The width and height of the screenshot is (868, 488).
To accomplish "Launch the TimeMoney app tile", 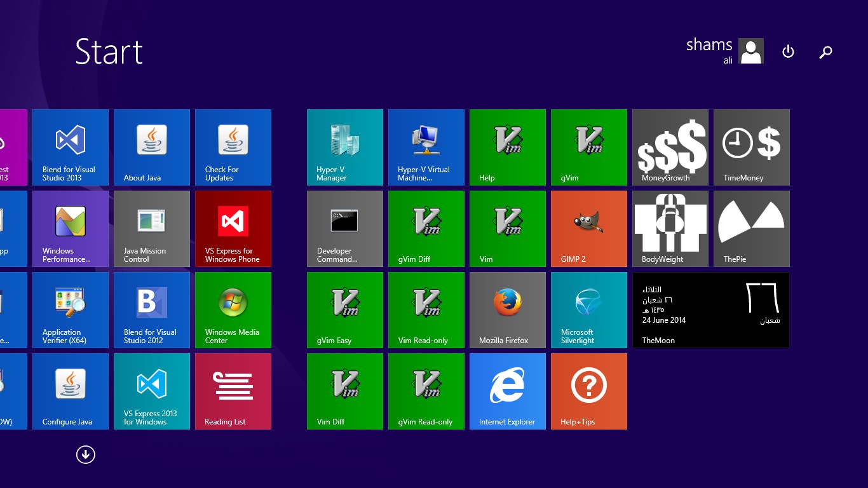I will click(x=752, y=147).
